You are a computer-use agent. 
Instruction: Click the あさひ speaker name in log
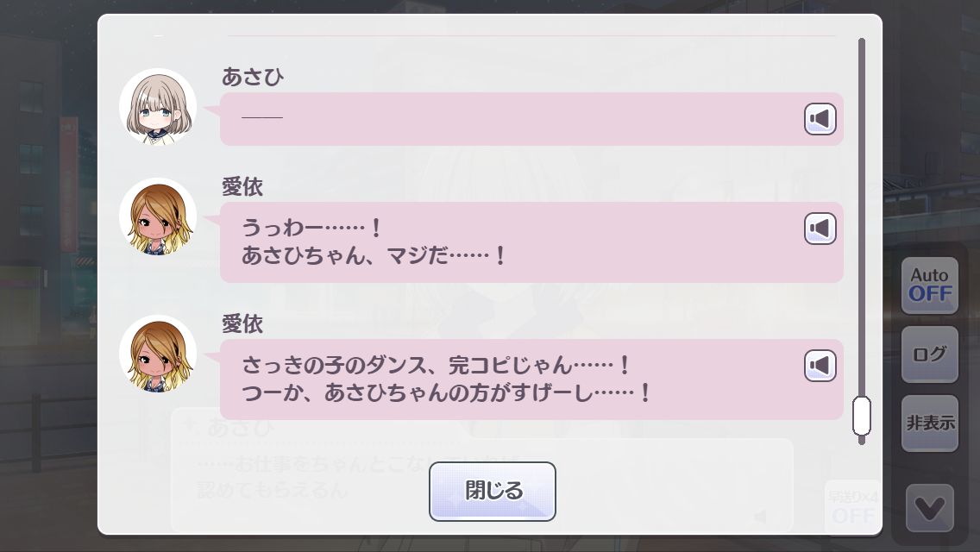click(x=253, y=77)
